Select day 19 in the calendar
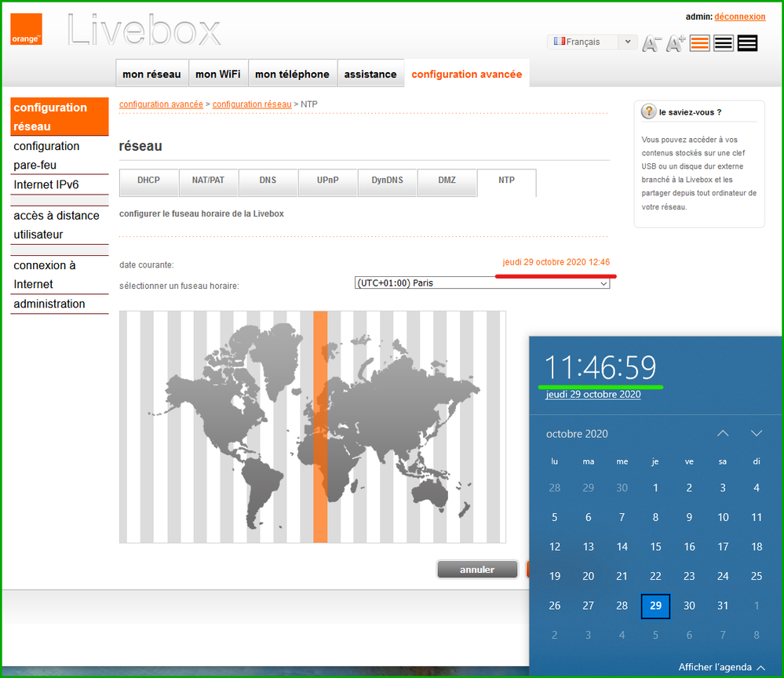784x678 pixels. tap(555, 576)
